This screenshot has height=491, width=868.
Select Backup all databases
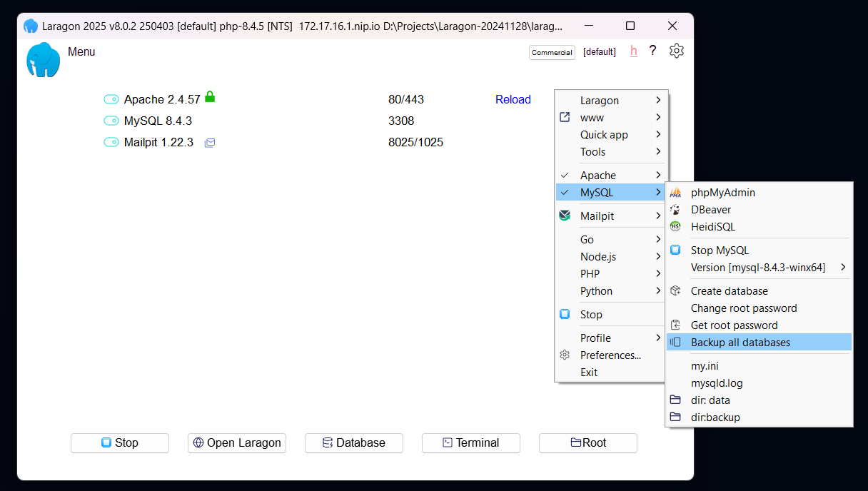pyautogui.click(x=740, y=343)
